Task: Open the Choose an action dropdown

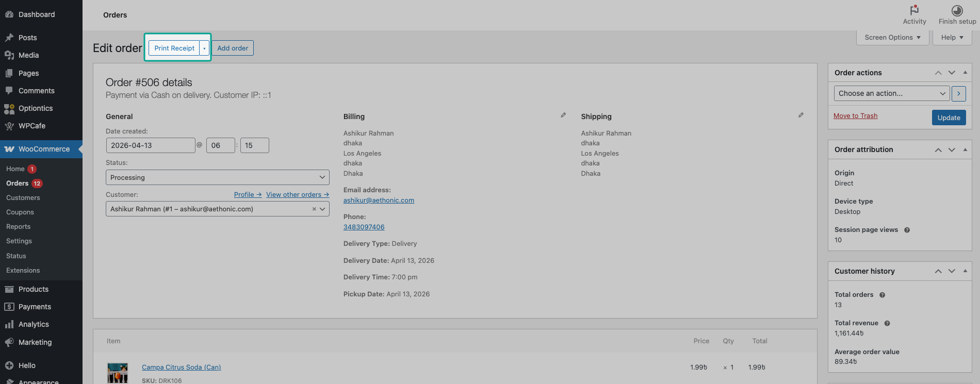Action: click(892, 93)
